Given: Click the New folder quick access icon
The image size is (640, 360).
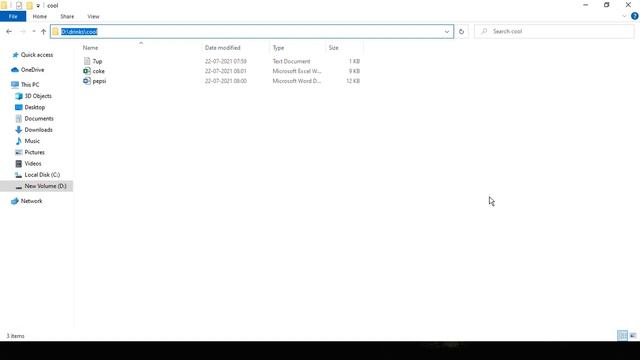Looking at the screenshot, I should pyautogui.click(x=29, y=5).
